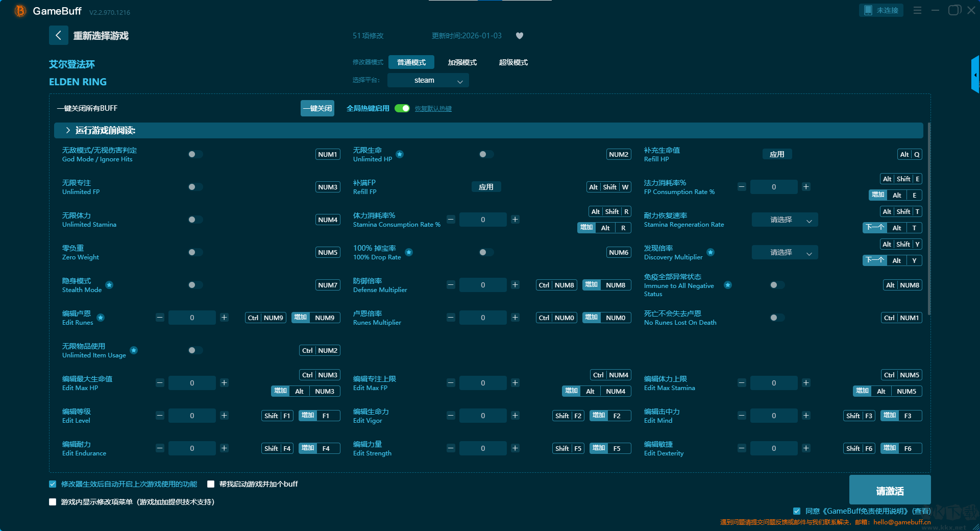Click the back arrow to reselect game
The height and width of the screenshot is (531, 980).
(x=58, y=35)
